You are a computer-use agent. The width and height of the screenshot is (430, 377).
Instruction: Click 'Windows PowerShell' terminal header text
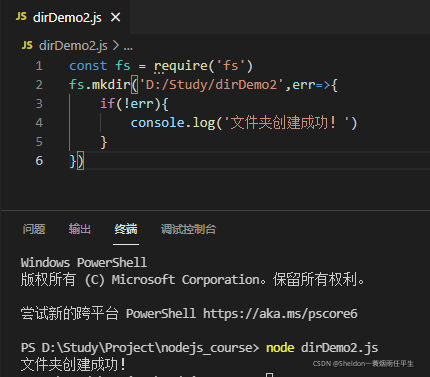[x=84, y=262]
